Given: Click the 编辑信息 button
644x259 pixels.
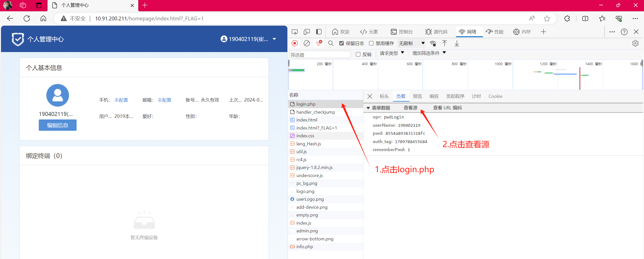Looking at the screenshot, I should coord(58,125).
